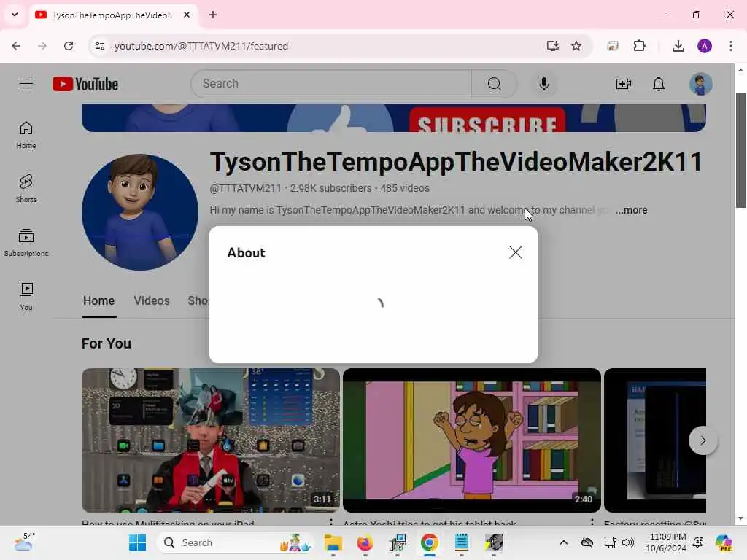Open Chrome from the taskbar

tap(429, 542)
